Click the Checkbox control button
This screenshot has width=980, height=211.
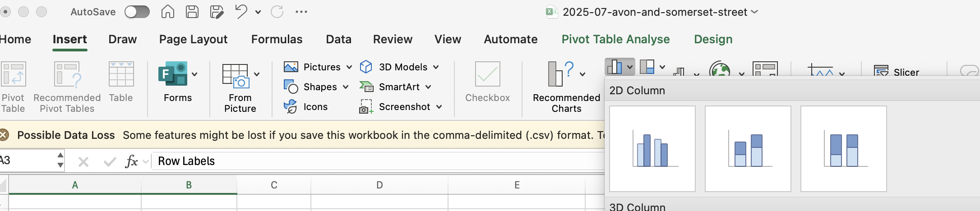pyautogui.click(x=487, y=82)
